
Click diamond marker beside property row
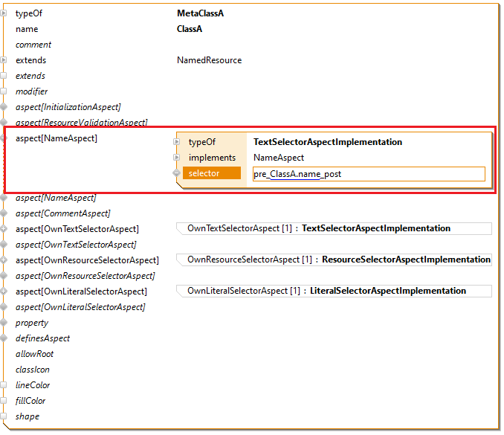click(4, 323)
